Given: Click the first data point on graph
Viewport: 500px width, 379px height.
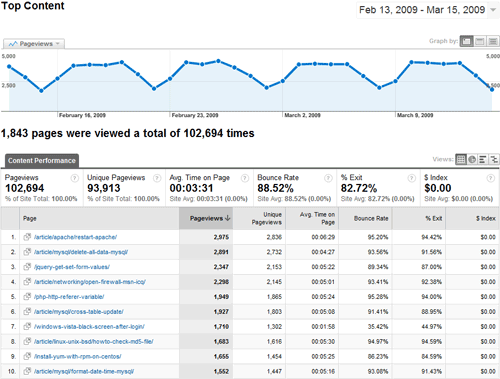Looking at the screenshot, I should (x=9, y=67).
